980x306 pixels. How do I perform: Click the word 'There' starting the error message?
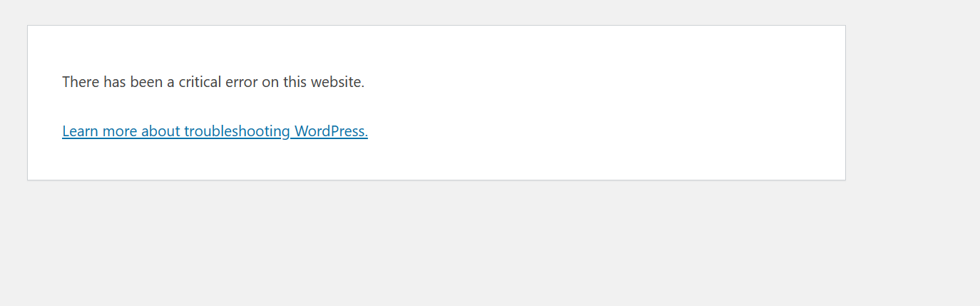81,82
